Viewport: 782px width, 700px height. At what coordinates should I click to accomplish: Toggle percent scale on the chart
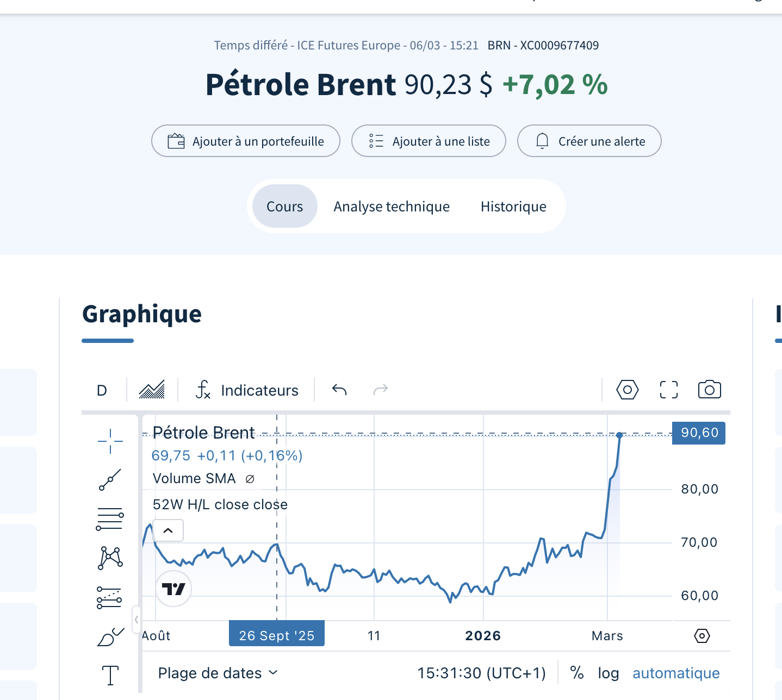pyautogui.click(x=577, y=673)
